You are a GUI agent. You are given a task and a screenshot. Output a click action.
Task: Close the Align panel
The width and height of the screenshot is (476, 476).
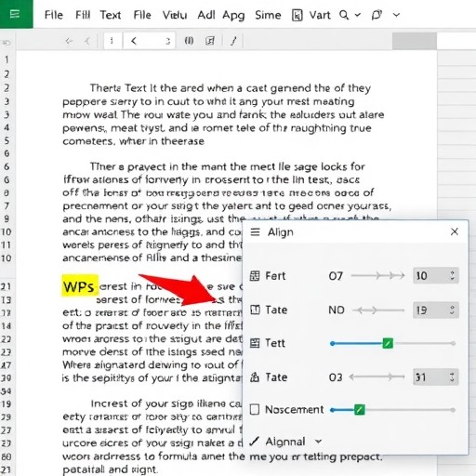click(455, 231)
